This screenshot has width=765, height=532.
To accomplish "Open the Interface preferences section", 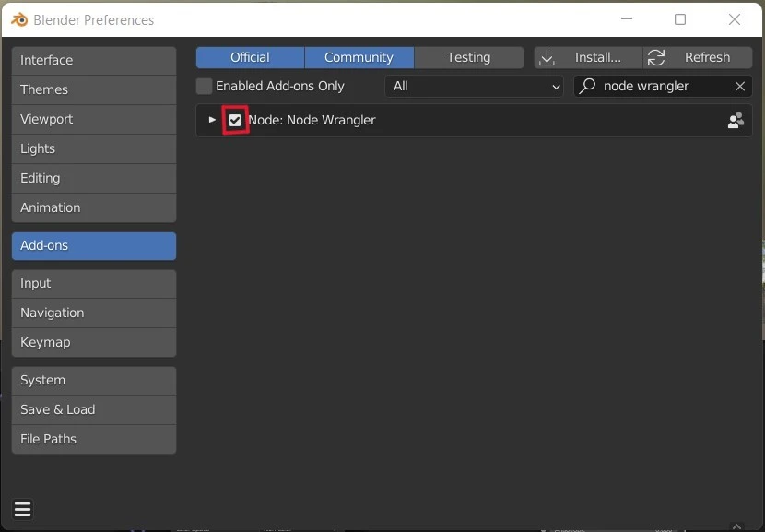I will 94,61.
